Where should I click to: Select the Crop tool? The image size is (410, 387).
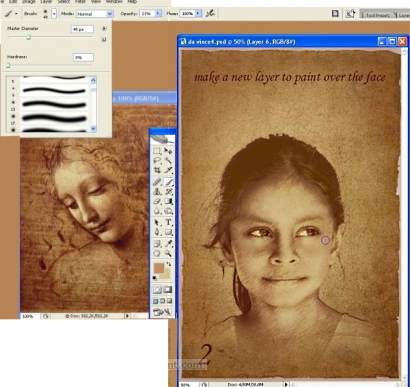[157, 170]
